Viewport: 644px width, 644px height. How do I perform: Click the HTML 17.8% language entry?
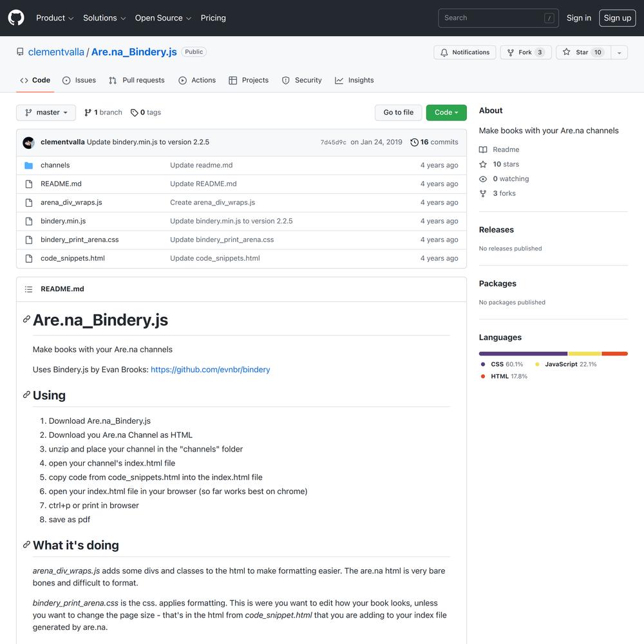[504, 377]
